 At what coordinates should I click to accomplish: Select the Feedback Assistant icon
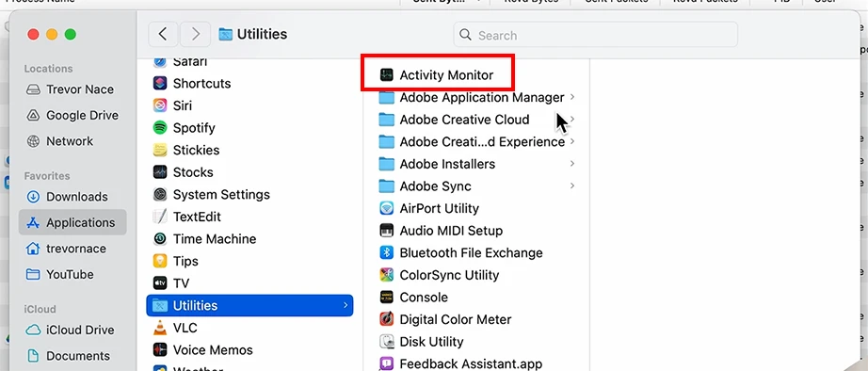tap(386, 363)
